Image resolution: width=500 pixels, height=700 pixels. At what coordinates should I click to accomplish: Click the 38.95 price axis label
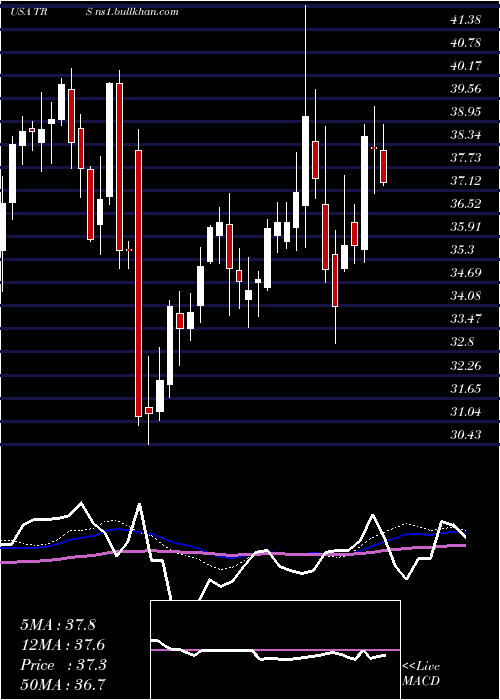click(x=465, y=112)
